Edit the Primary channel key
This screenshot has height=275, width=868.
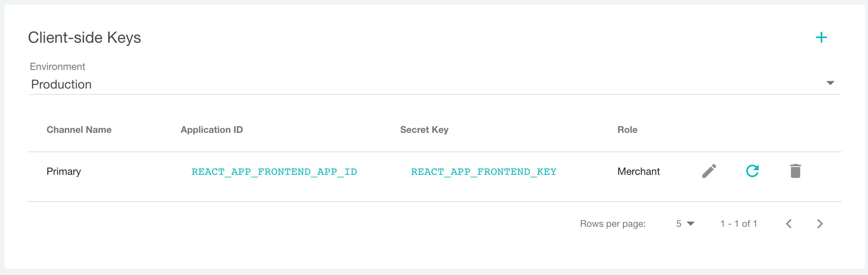tap(709, 171)
